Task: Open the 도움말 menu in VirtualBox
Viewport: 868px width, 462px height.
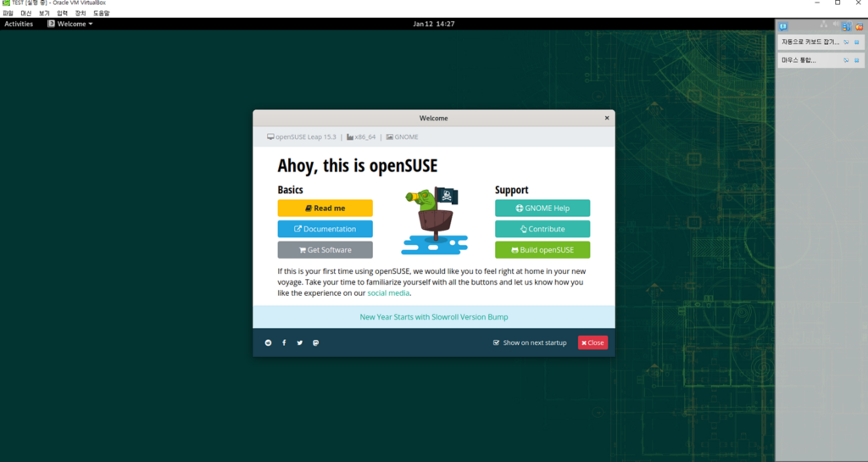Action: click(x=102, y=14)
